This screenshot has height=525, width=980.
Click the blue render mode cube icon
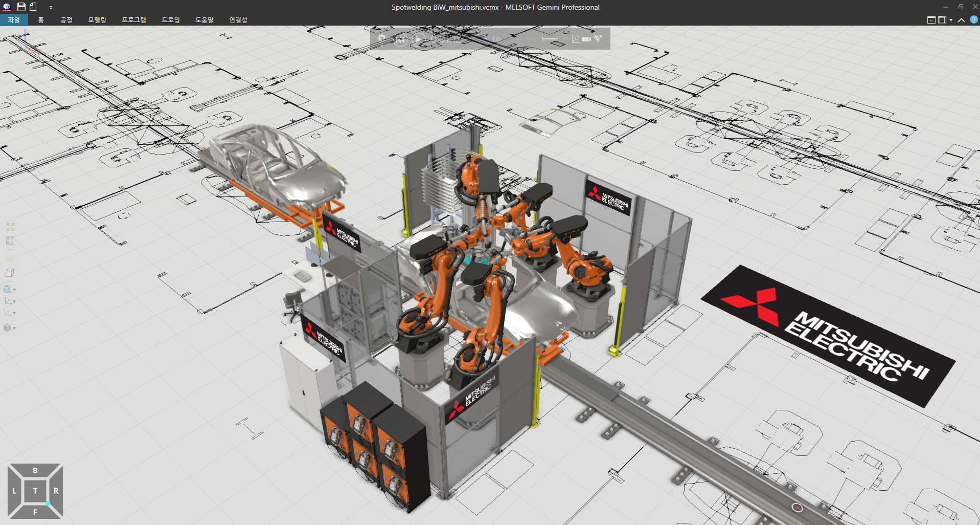click(7, 290)
